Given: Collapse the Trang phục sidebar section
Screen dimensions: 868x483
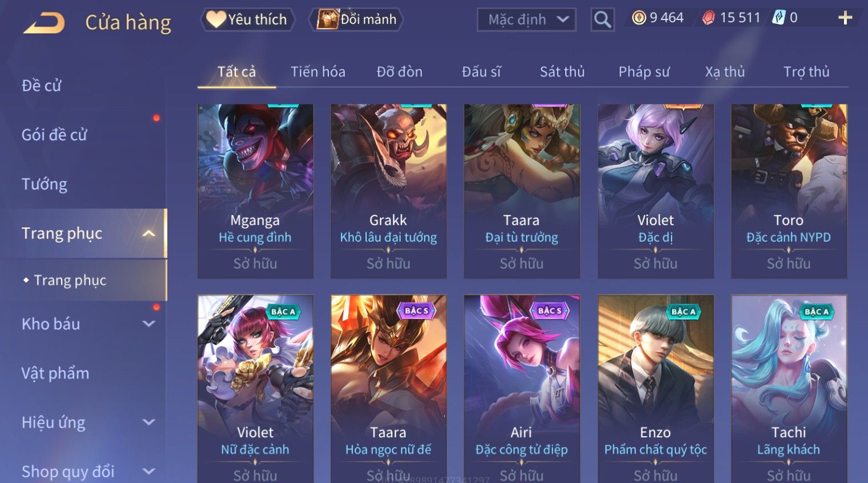Looking at the screenshot, I should (148, 234).
